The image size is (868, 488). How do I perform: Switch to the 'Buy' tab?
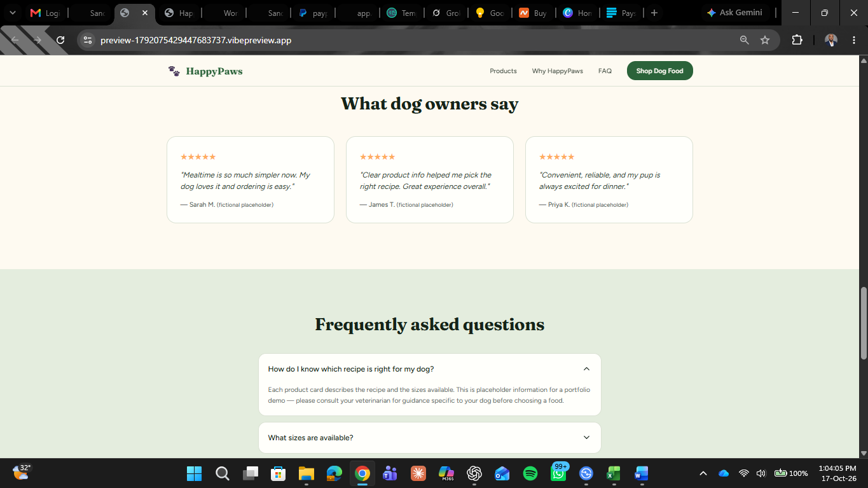532,13
